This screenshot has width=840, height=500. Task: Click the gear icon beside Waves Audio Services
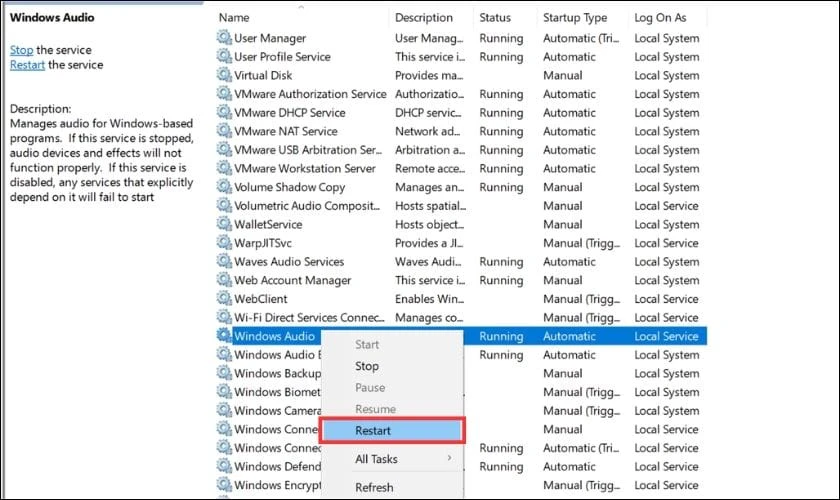point(224,261)
